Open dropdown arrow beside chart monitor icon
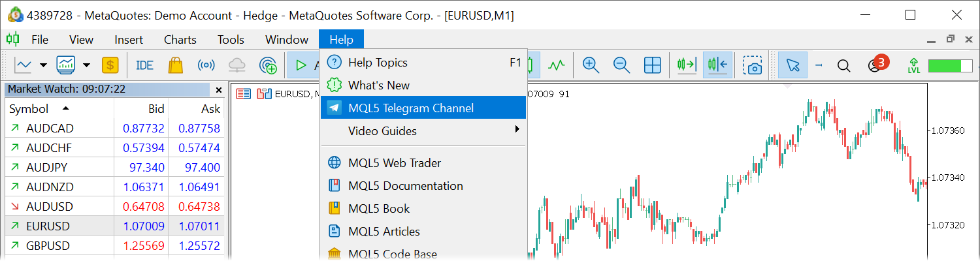Screen dimensions: 980x261 86,65
